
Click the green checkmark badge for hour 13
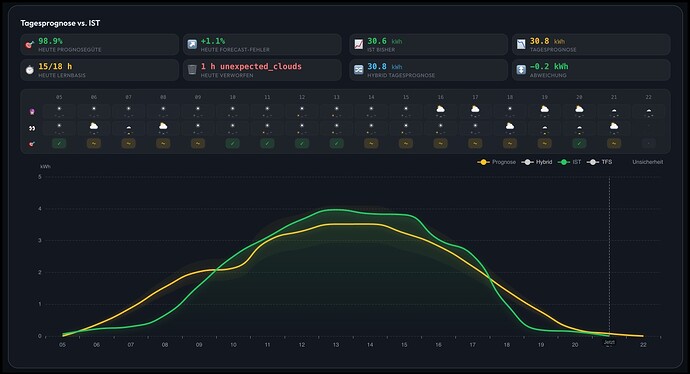336,143
